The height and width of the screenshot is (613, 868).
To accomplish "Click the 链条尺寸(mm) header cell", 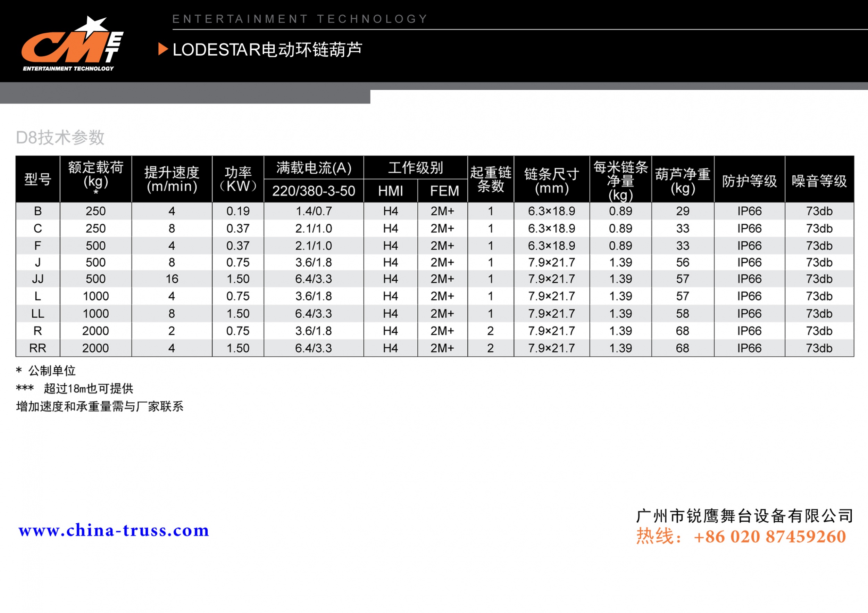I will pos(551,181).
